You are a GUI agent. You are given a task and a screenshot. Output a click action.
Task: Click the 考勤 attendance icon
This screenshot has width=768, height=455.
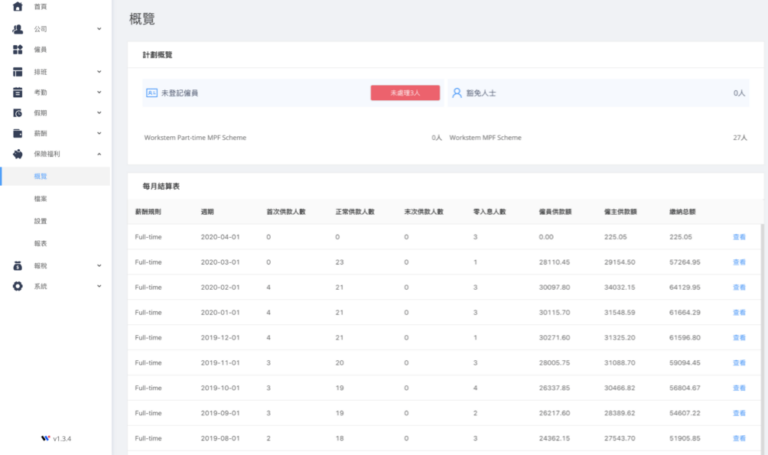click(17, 92)
